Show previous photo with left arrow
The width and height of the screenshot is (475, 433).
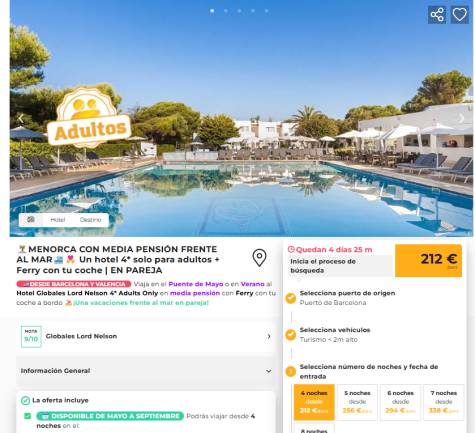coord(21,118)
